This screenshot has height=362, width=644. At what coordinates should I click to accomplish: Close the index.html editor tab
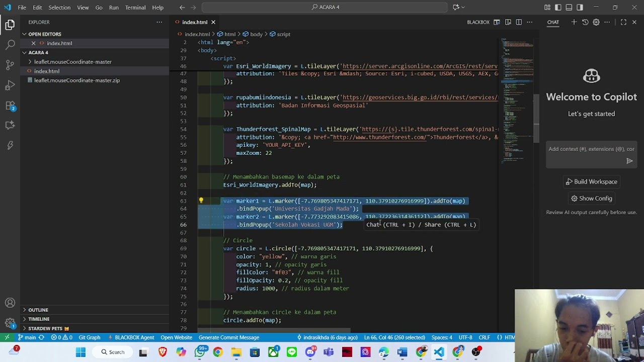(213, 22)
